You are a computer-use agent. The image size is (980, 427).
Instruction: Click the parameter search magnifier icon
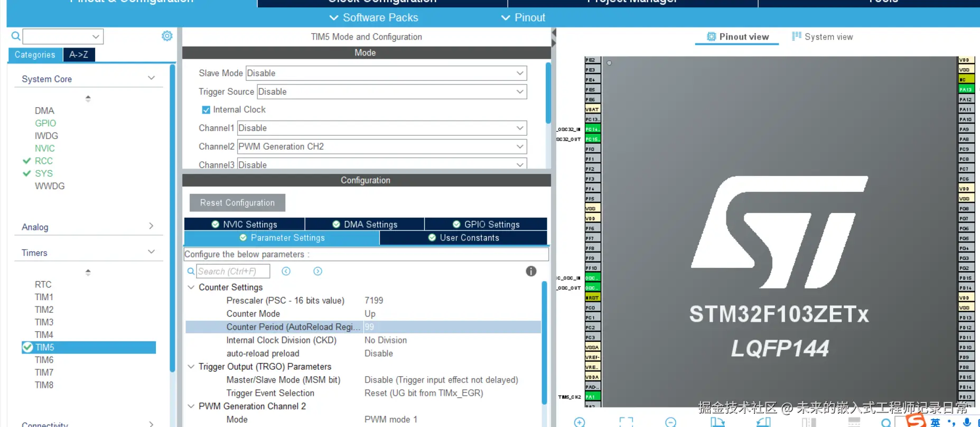pyautogui.click(x=191, y=271)
